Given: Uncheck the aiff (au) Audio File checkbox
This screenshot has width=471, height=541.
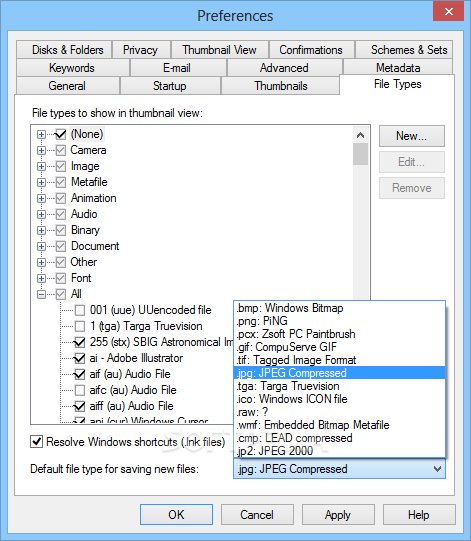Looking at the screenshot, I should point(80,406).
